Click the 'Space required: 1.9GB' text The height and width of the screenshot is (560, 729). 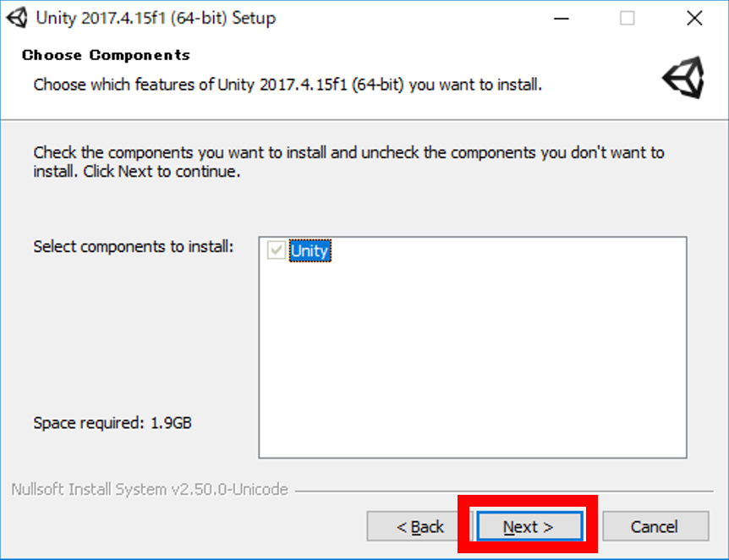point(112,422)
